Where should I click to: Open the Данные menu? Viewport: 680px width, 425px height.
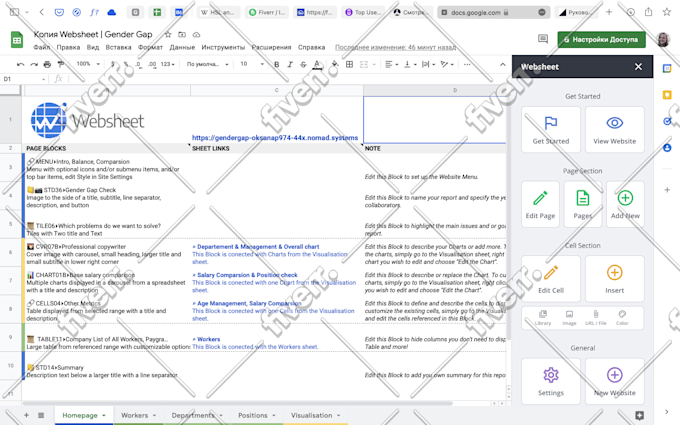tap(182, 47)
